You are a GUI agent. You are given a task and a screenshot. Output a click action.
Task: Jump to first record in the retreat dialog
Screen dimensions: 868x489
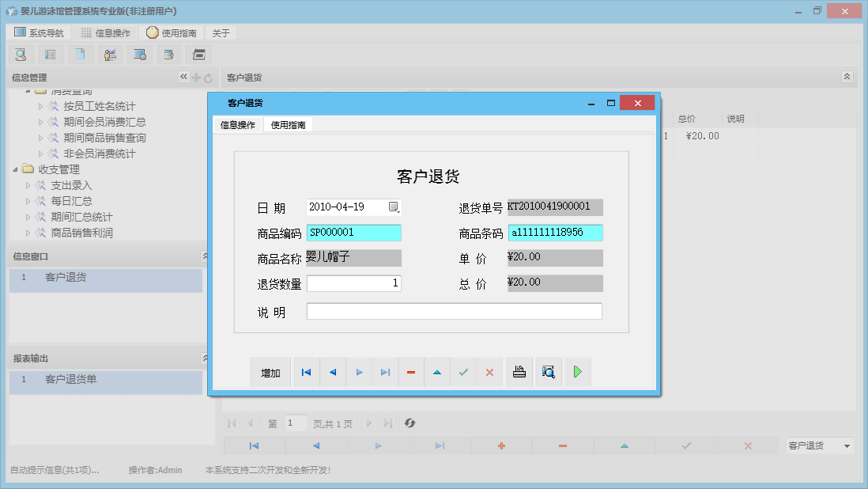point(306,372)
